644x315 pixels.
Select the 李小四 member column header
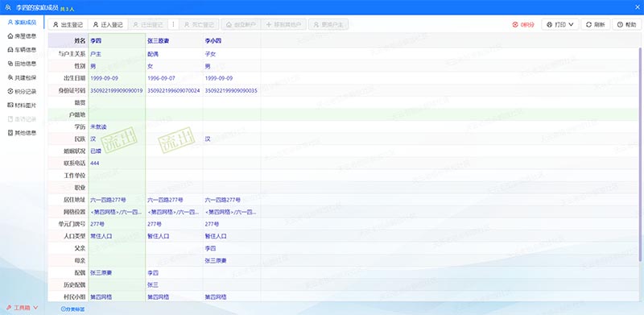[x=232, y=41]
